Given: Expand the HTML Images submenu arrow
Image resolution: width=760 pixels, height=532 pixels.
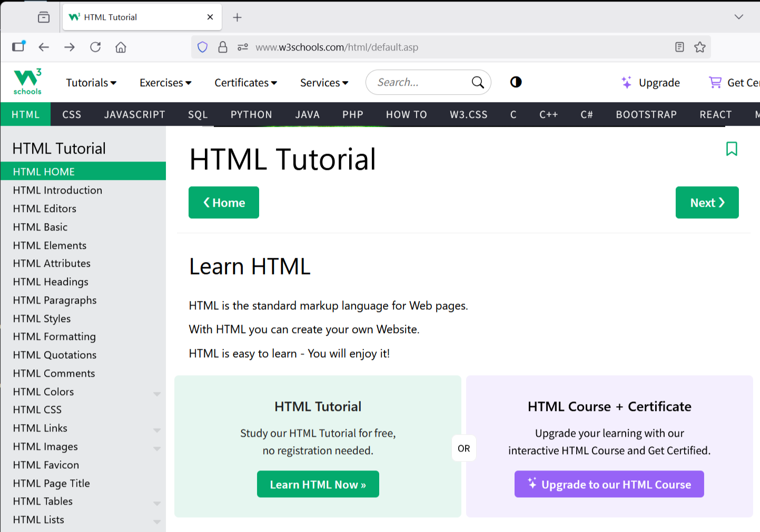Looking at the screenshot, I should click(x=157, y=448).
